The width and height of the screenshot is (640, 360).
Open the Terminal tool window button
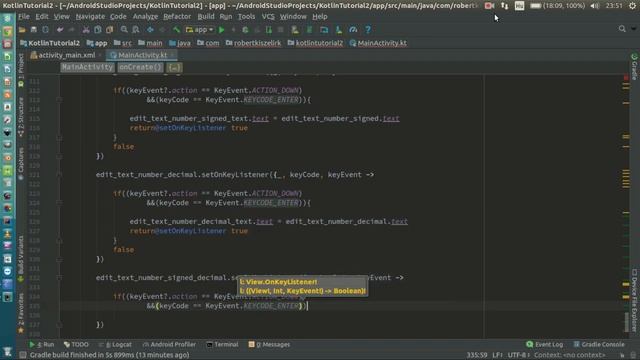click(x=222, y=344)
